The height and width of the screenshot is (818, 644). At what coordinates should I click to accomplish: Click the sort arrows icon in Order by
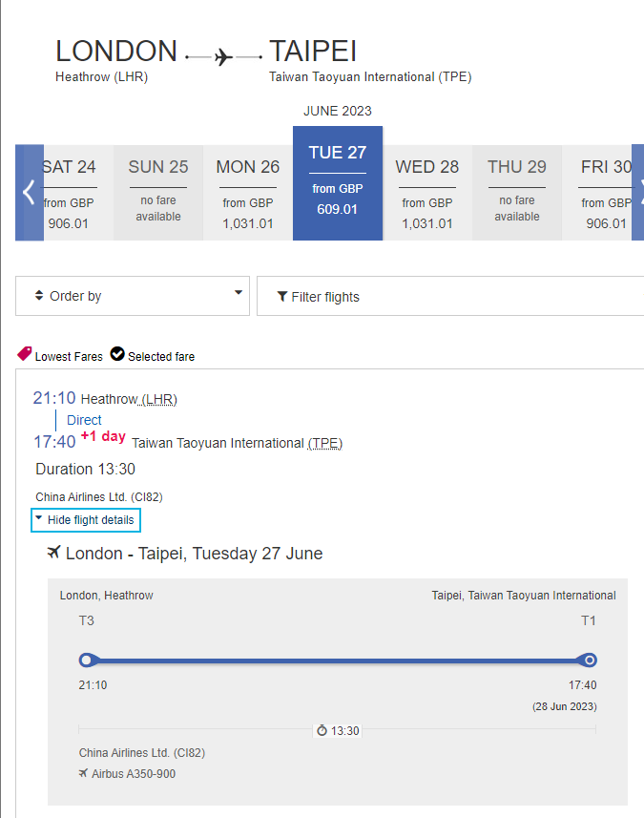[38, 295]
